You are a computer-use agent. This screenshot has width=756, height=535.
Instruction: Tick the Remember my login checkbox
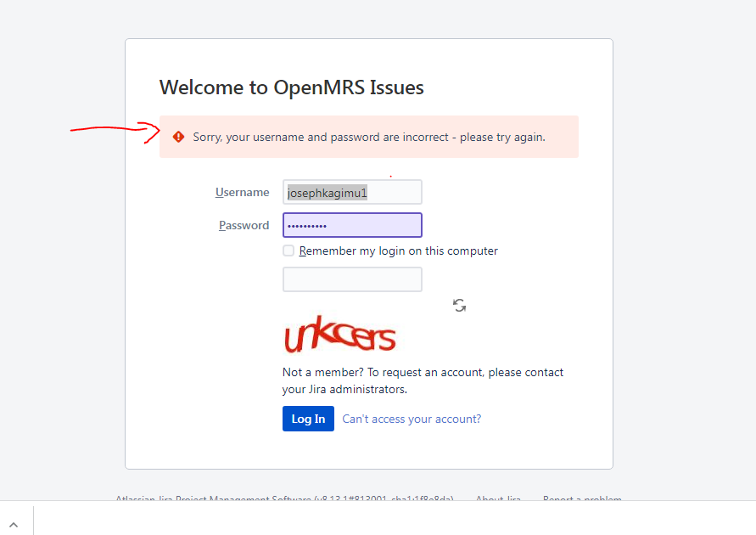pos(288,251)
